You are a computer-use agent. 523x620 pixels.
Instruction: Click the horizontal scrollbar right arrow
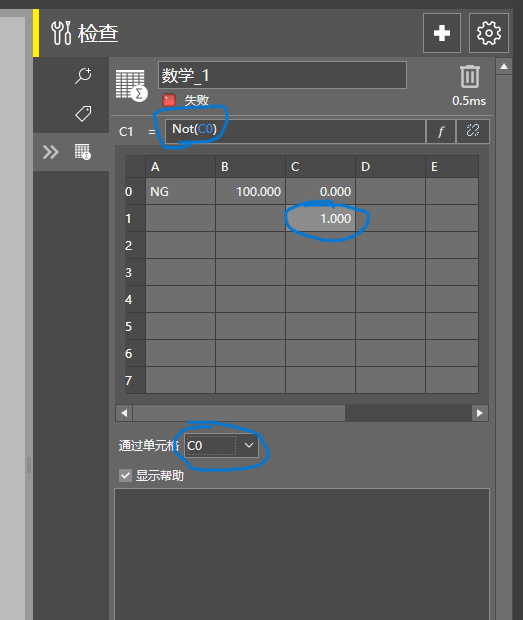480,413
